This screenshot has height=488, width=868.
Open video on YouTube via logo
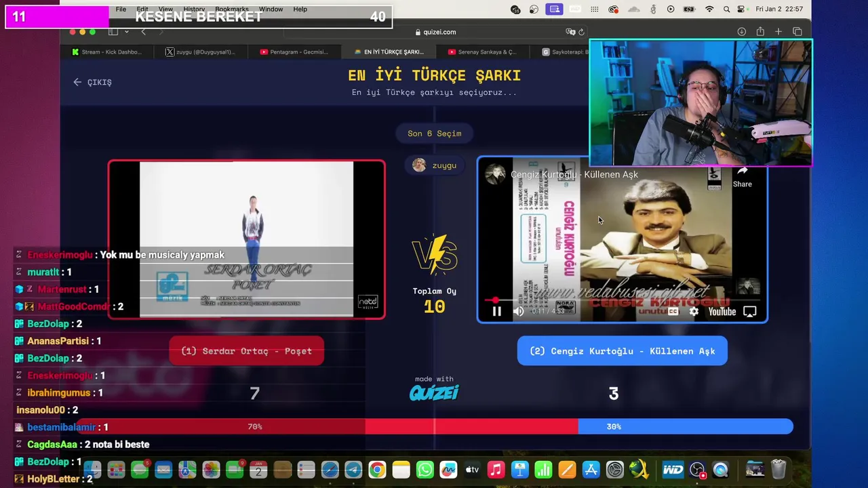(x=722, y=311)
